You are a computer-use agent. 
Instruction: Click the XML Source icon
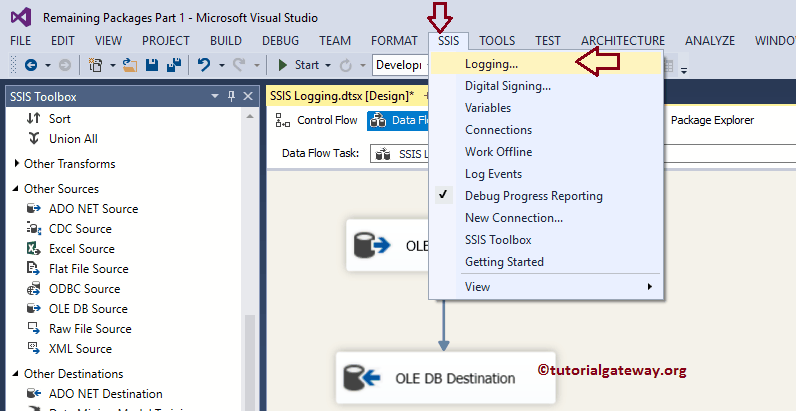coord(34,349)
